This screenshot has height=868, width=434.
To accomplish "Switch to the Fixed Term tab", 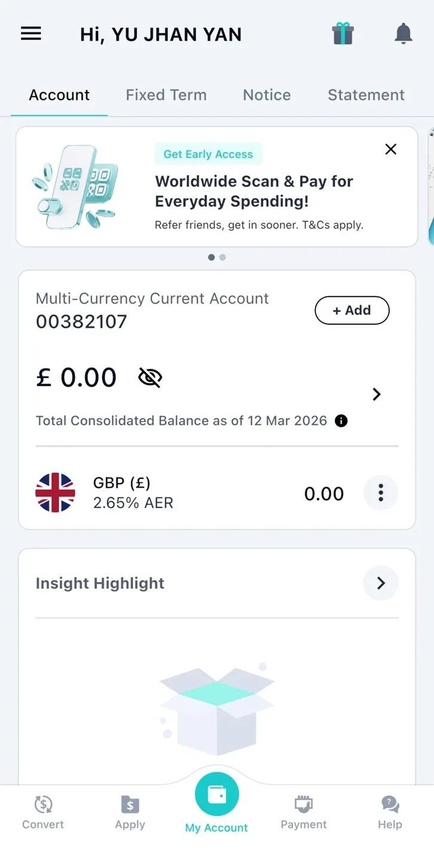I will (166, 95).
